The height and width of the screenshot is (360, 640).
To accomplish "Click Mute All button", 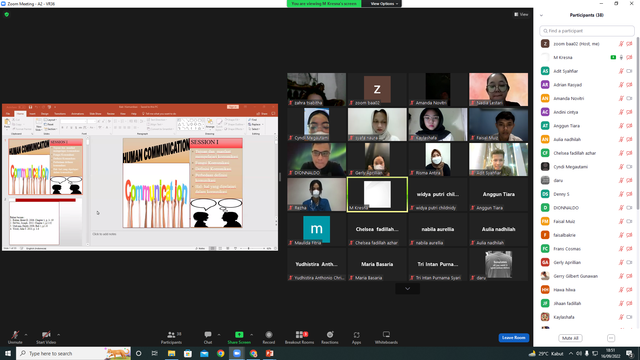I will (570, 338).
